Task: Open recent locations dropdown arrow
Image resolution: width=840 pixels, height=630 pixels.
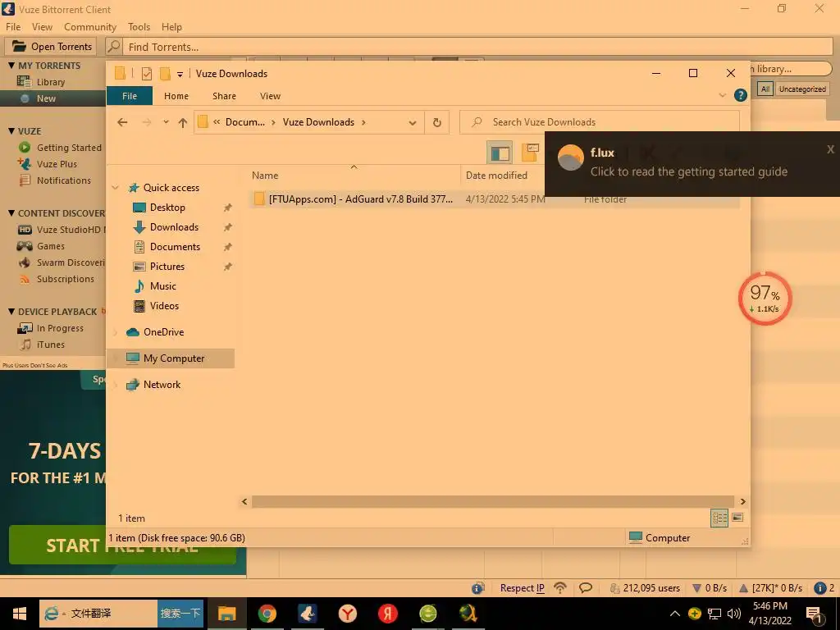Action: coord(166,122)
